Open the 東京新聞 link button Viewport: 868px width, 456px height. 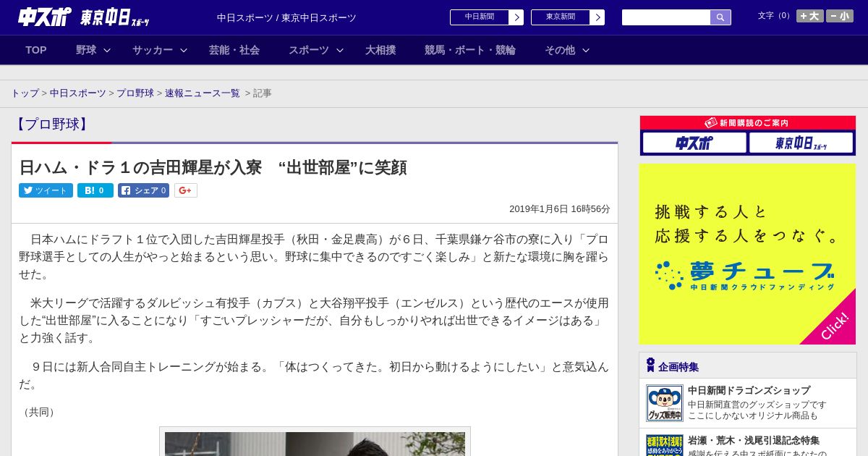click(x=560, y=17)
